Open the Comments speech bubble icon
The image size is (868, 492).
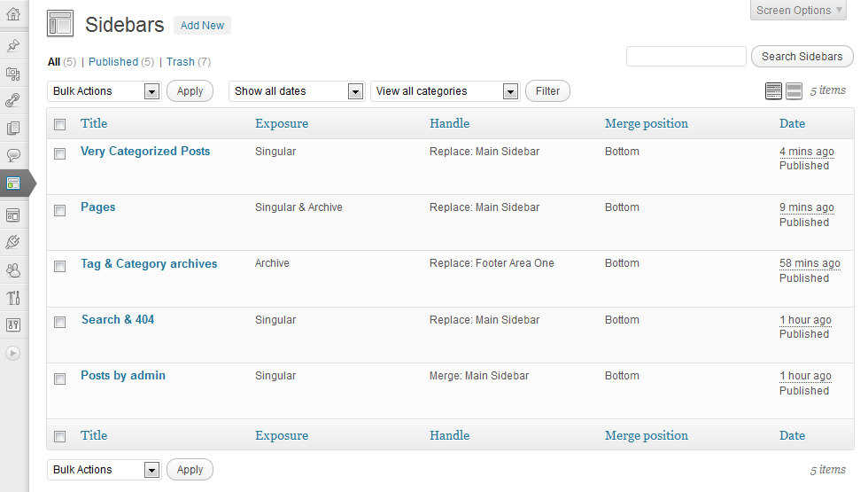coord(13,154)
